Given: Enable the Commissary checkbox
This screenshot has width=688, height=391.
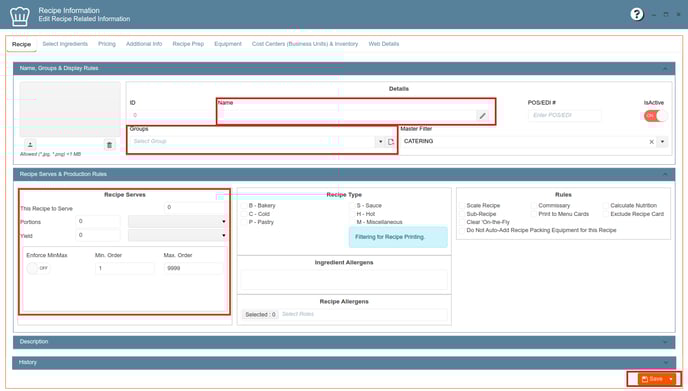Looking at the screenshot, I should (x=534, y=205).
